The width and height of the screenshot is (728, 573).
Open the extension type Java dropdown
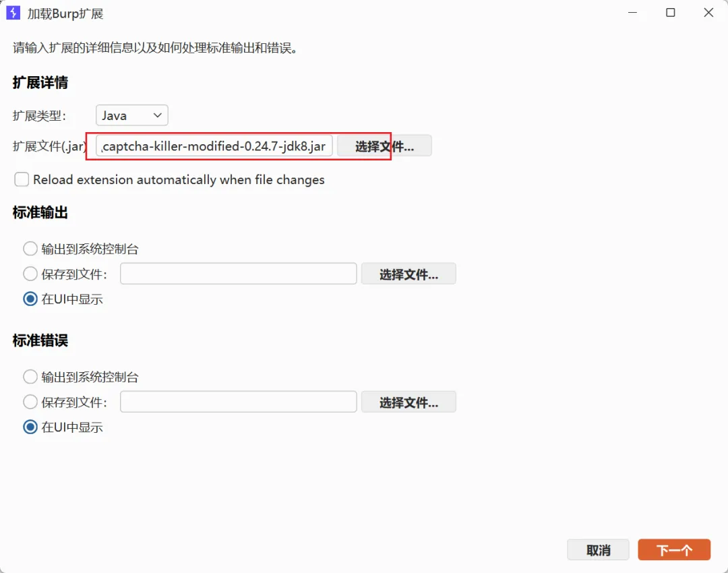pyautogui.click(x=132, y=115)
